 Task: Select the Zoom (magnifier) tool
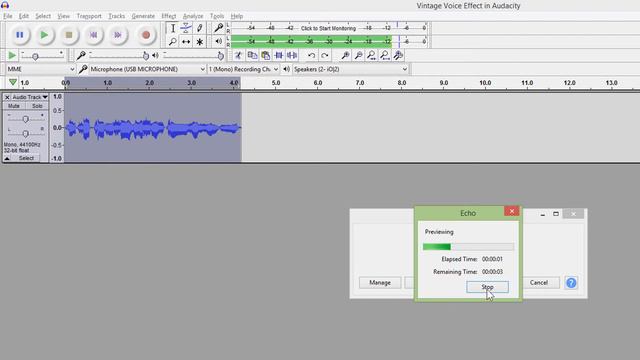173,42
